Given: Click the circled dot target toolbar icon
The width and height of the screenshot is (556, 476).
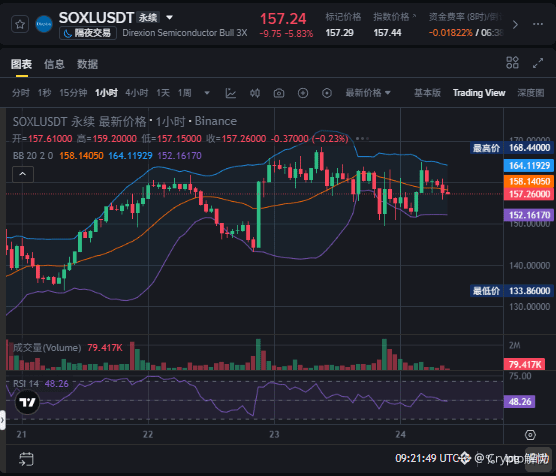Looking at the screenshot, I should coord(327,93).
